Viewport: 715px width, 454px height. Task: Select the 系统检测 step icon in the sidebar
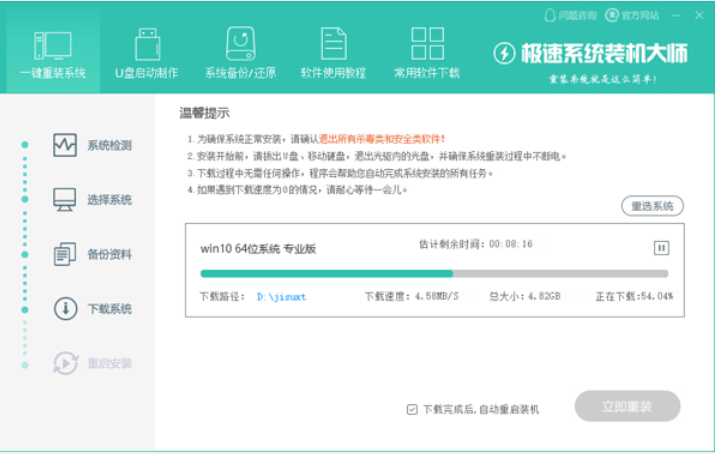pos(65,145)
